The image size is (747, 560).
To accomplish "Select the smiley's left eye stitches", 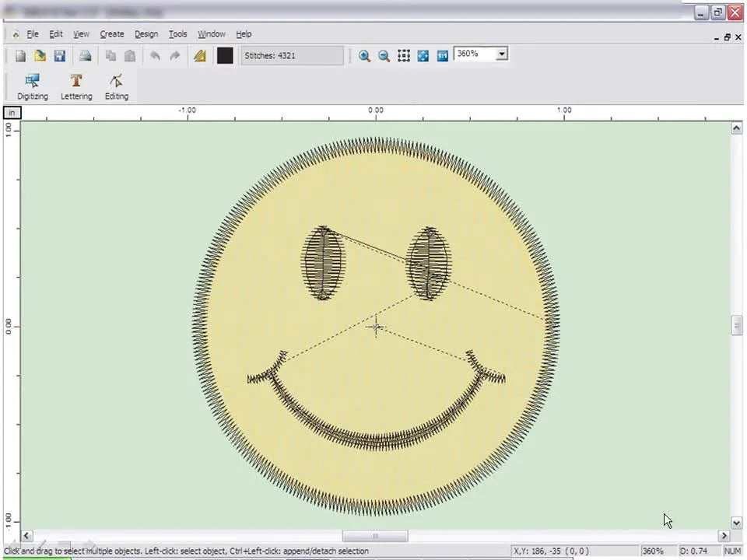I will (x=322, y=263).
